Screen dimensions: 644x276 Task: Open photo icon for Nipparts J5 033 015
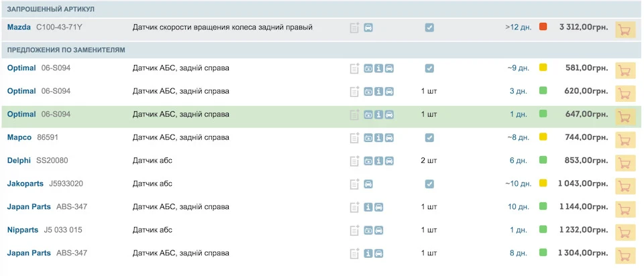point(368,230)
